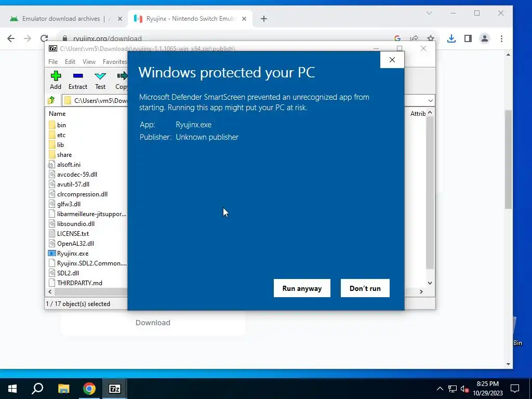Click the Chrome page scrollbar thumb
The width and height of the screenshot is (532, 399).
(508, 159)
